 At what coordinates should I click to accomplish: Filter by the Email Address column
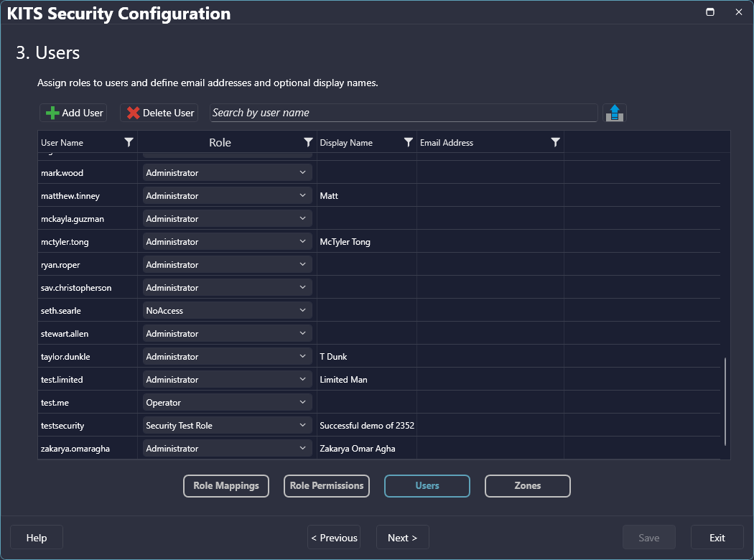(555, 142)
